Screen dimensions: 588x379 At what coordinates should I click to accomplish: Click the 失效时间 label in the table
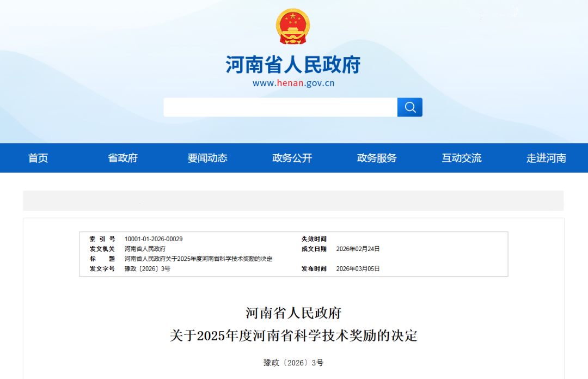point(314,239)
